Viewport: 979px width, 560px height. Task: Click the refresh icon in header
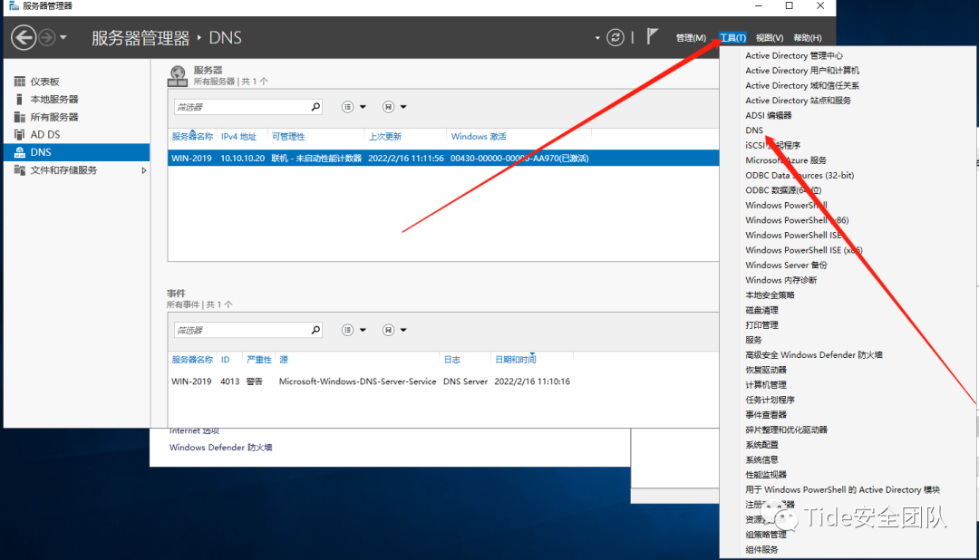615,37
